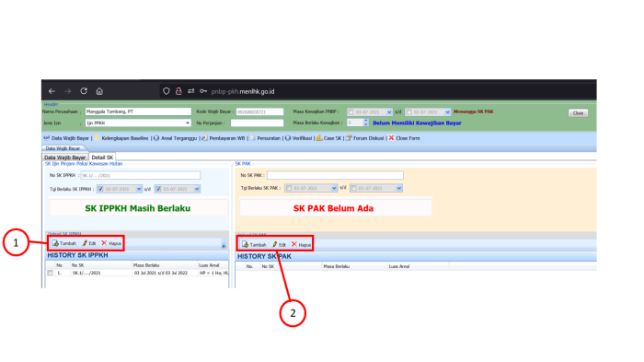
Task: Open Tgl Berlaku SK IPPKH start date dropdown
Action: (139, 189)
